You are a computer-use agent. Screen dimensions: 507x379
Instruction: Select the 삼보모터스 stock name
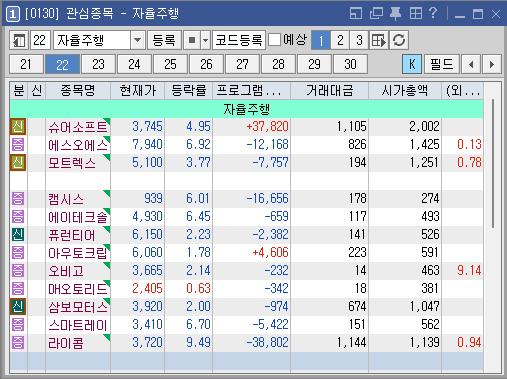click(78, 307)
